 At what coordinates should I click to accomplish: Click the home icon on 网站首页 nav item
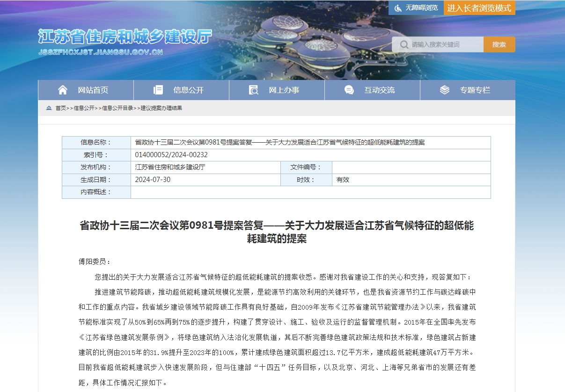point(63,90)
